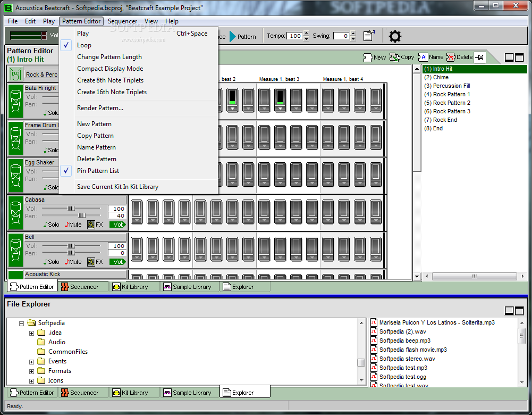Open the Sequencer menu

[x=122, y=21]
